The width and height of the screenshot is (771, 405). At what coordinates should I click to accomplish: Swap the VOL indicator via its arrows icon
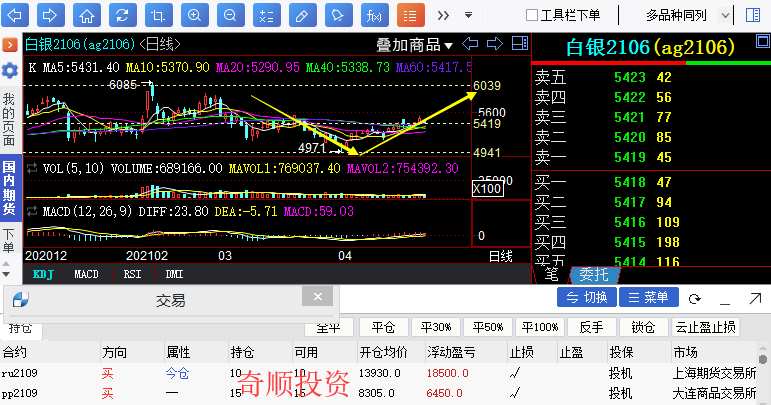pyautogui.click(x=32, y=168)
